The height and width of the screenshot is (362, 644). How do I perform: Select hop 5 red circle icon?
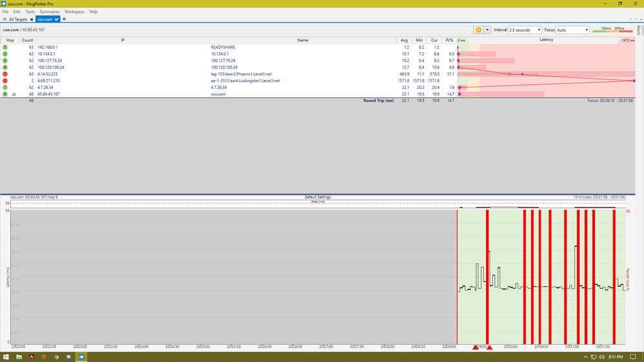(x=5, y=74)
